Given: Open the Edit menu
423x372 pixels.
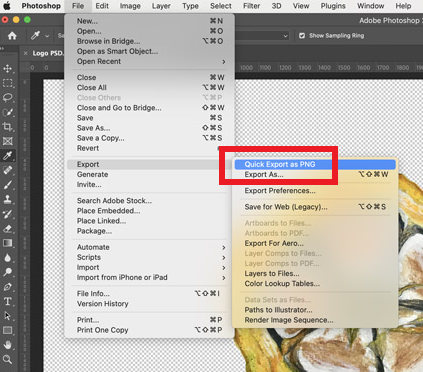Looking at the screenshot, I should tap(102, 6).
